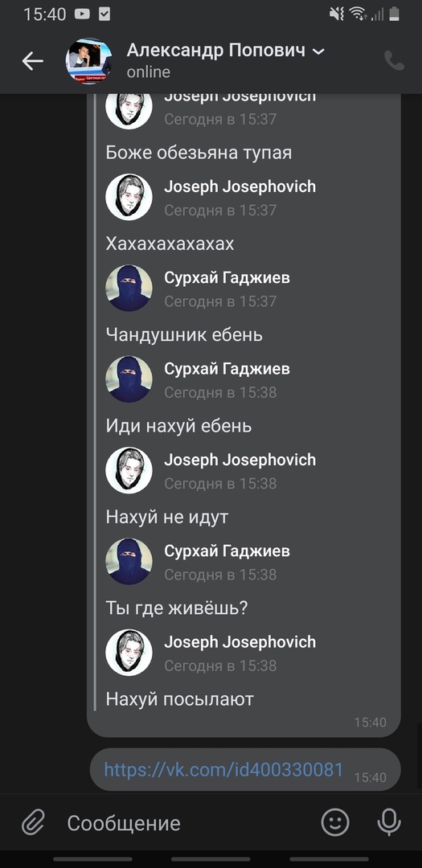
Task: Tap the muted sound icon in status bar
Action: click(x=337, y=14)
